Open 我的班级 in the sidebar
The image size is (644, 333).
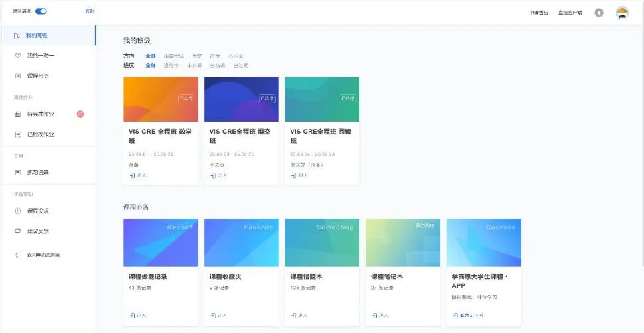[48, 35]
